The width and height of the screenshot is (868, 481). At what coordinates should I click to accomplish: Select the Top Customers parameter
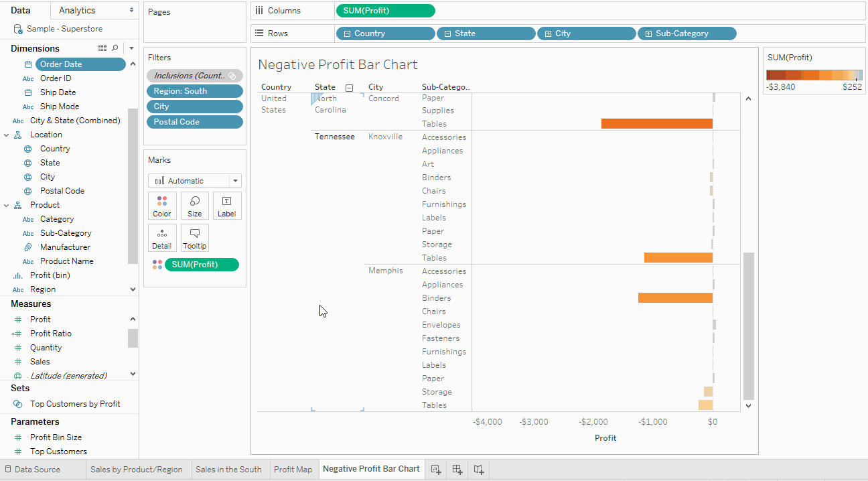[58, 452]
